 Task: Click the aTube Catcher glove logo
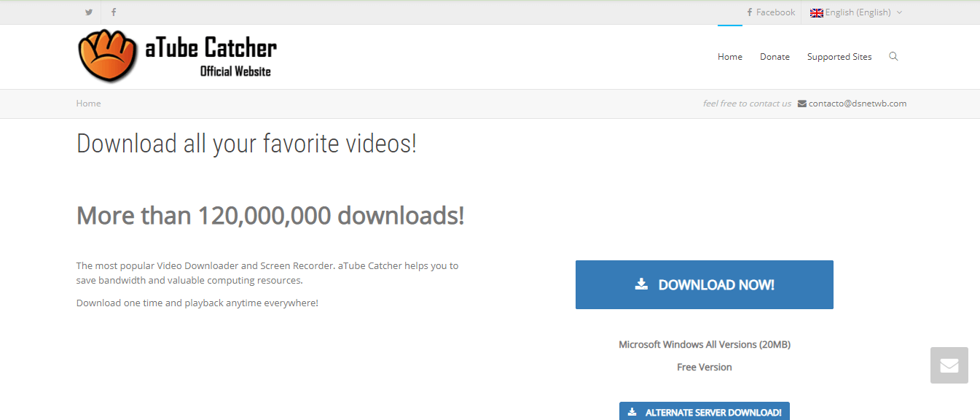point(107,55)
